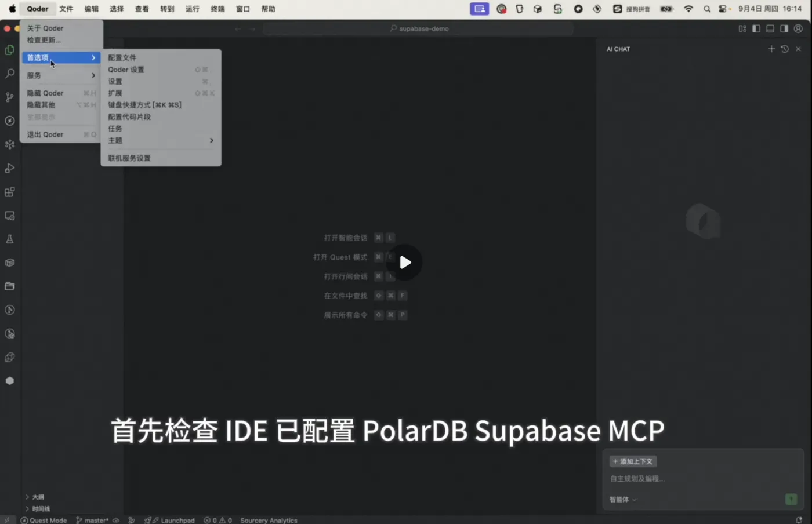Click the remote connection icon in status bar
Screen dimensions: 812x524
click(6, 520)
